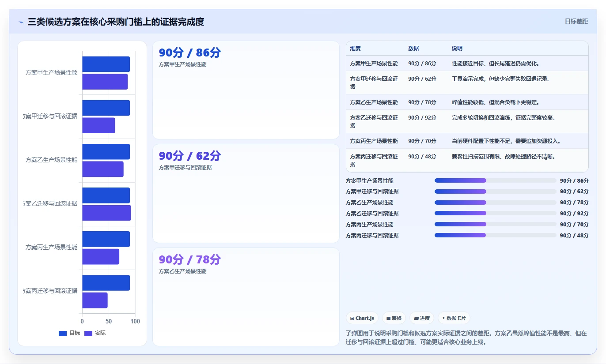Screen dimensions: 606x364
Task: Click the purple 实际 legend color box
Action: pyautogui.click(x=88, y=333)
